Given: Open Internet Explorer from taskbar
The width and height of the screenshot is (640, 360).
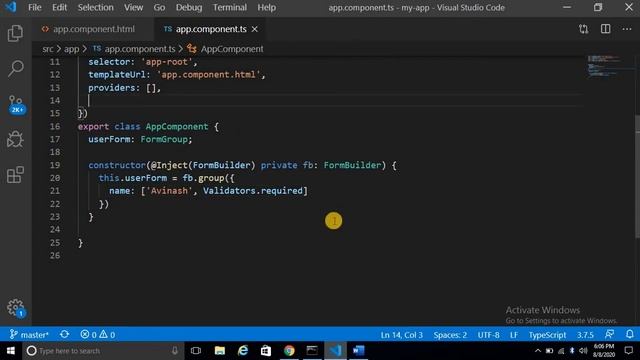Looking at the screenshot, I should [243, 351].
